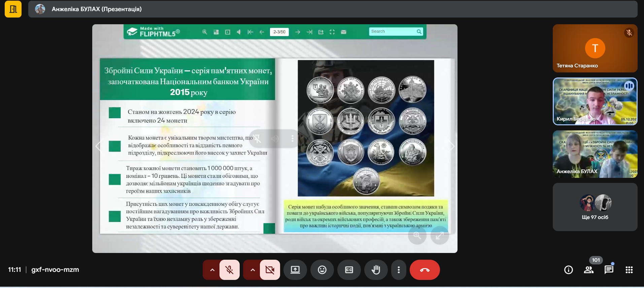
Task: Unpin the presentation using overlay pin icon
Action: tap(257, 138)
